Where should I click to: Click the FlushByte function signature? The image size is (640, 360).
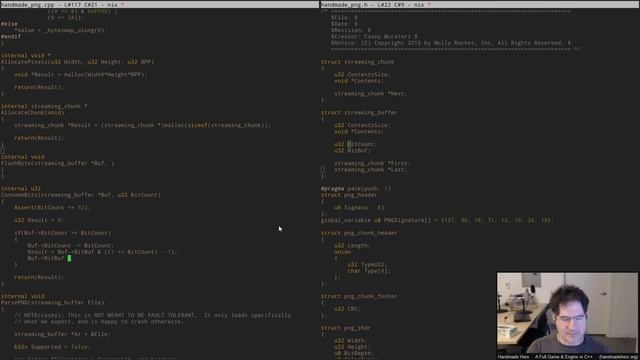[x=58, y=163]
